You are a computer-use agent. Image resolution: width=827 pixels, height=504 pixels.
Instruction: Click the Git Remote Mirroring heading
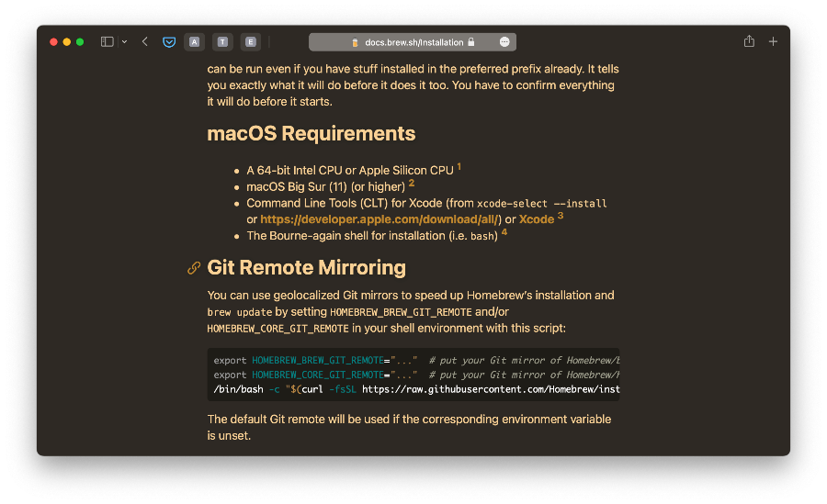pos(306,267)
